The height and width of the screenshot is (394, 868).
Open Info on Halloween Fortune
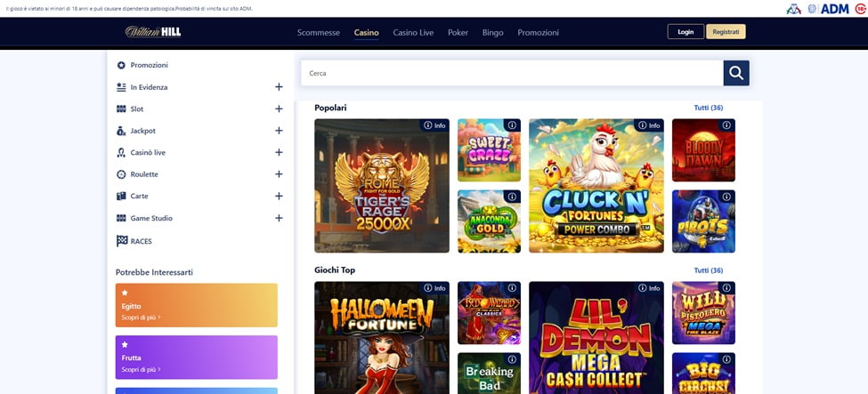point(434,288)
